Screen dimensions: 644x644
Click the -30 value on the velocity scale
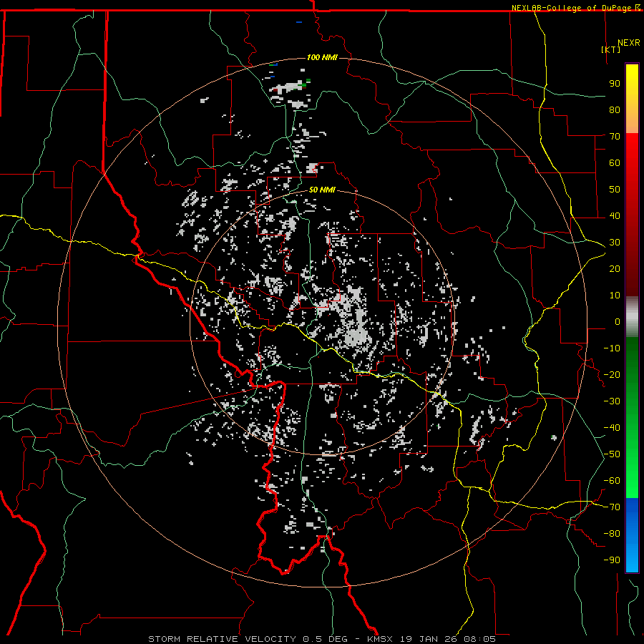coord(612,401)
